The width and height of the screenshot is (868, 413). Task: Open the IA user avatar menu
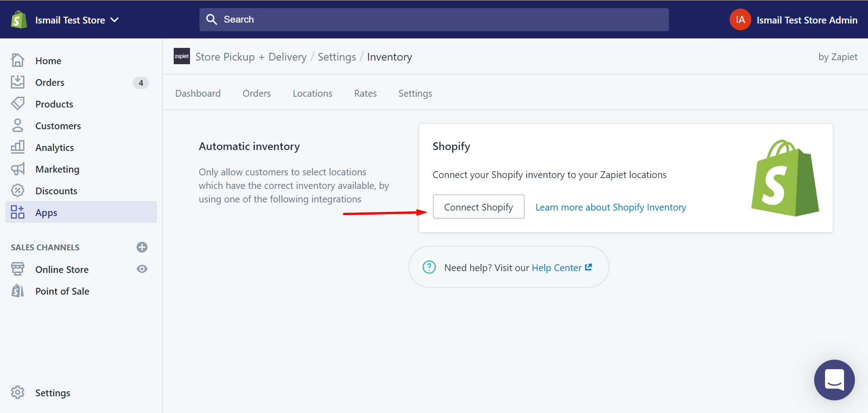pos(740,19)
